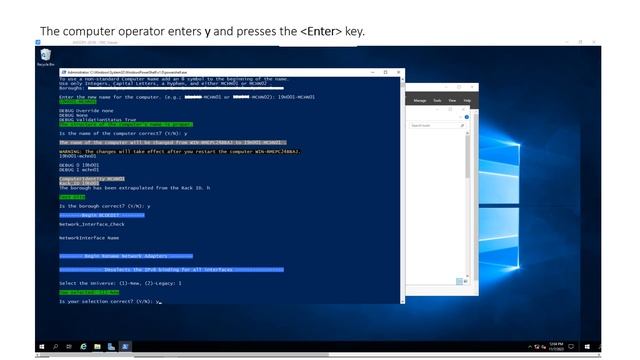
Task: Open Tools menu in background window
Action: coord(437,100)
